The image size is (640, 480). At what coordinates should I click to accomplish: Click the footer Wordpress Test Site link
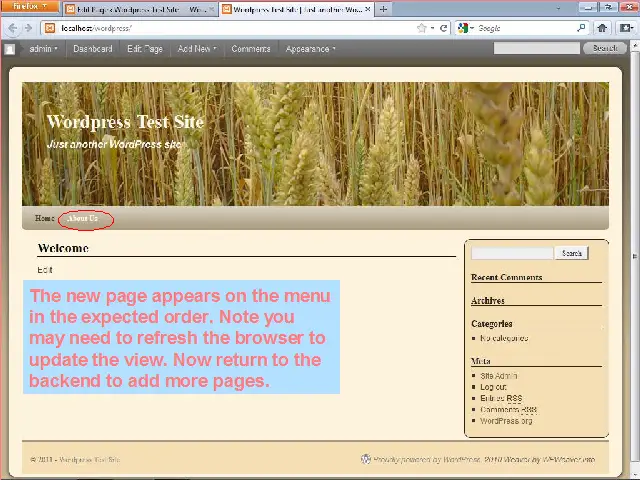pyautogui.click(x=90, y=460)
